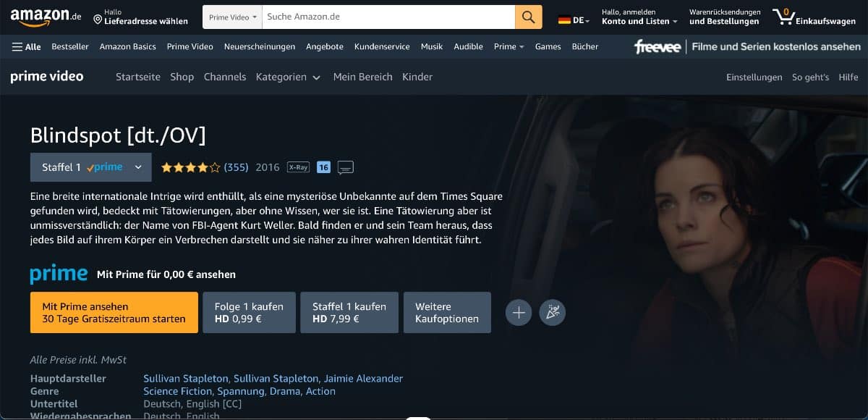Click Drama genre link
Image resolution: width=868 pixels, height=420 pixels.
coord(285,391)
